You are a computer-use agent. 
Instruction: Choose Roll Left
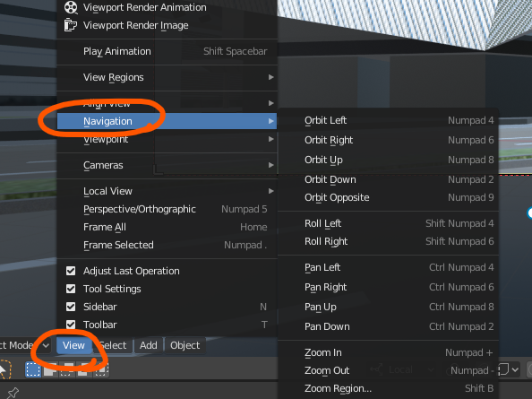[x=388, y=223]
